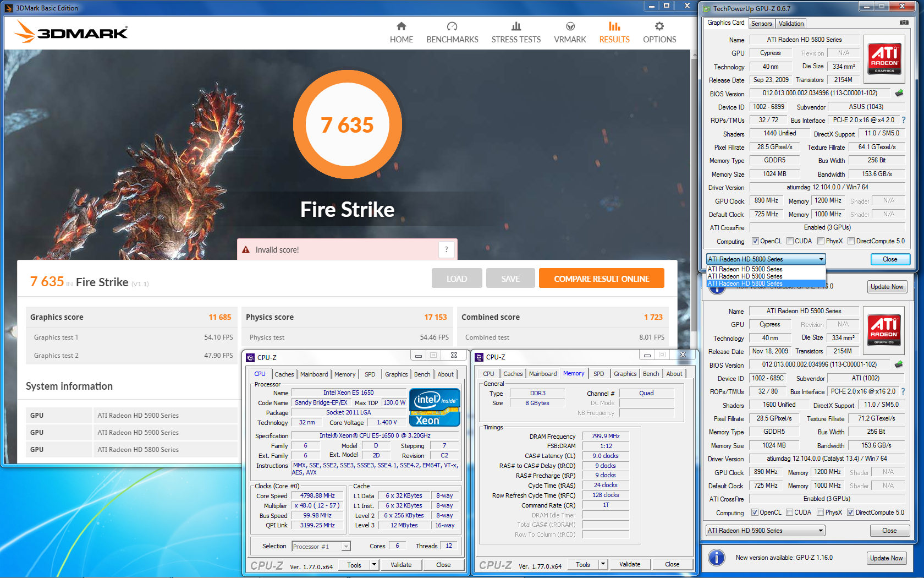Click the CPU-Z title icon of right window
The width and height of the screenshot is (924, 578).
coord(479,357)
